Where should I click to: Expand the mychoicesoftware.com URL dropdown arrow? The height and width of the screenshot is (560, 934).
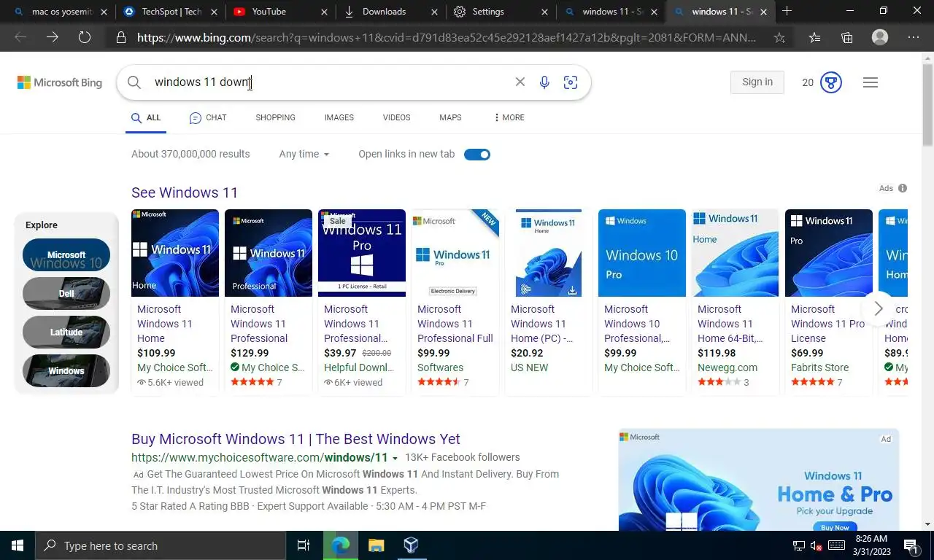point(395,459)
